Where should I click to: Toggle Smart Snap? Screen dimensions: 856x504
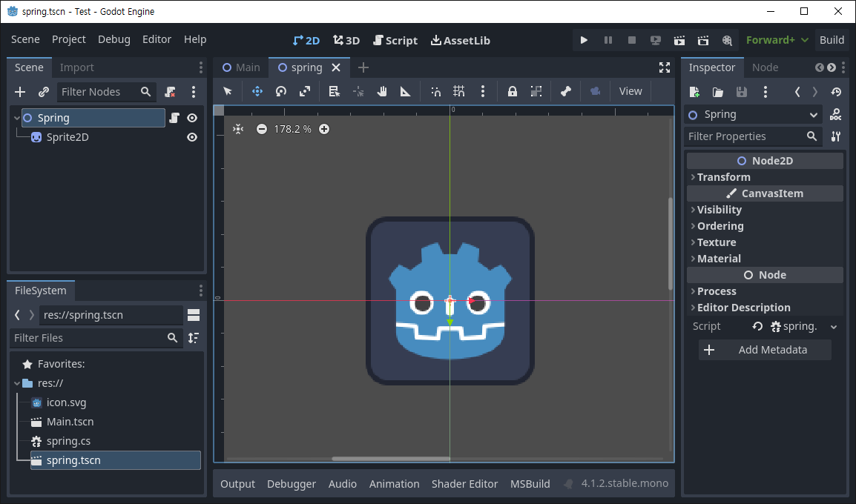435,91
